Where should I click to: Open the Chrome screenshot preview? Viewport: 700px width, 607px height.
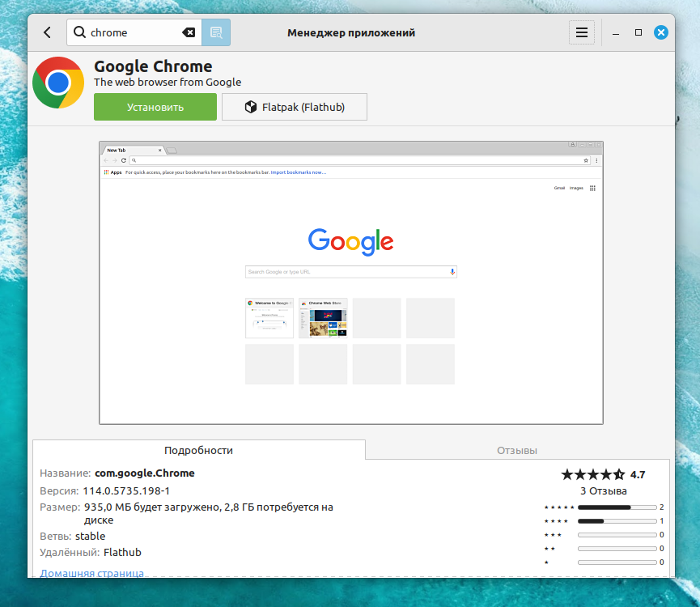click(351, 283)
